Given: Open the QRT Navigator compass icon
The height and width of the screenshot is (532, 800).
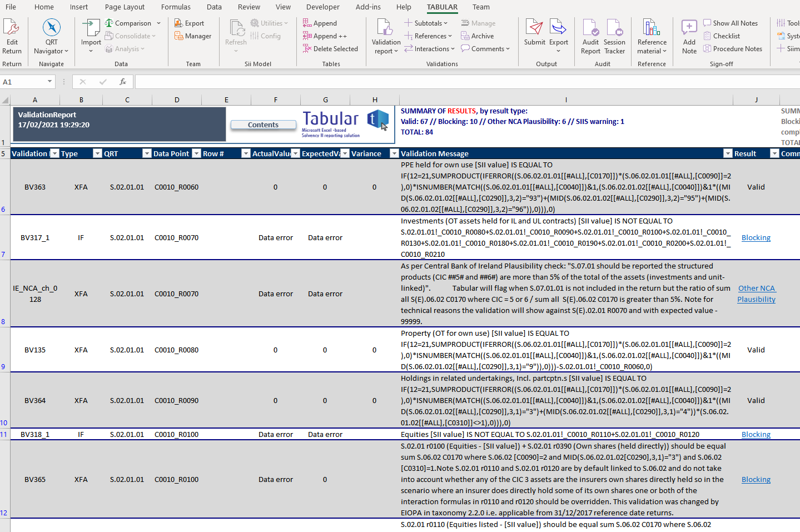Looking at the screenshot, I should [51, 28].
